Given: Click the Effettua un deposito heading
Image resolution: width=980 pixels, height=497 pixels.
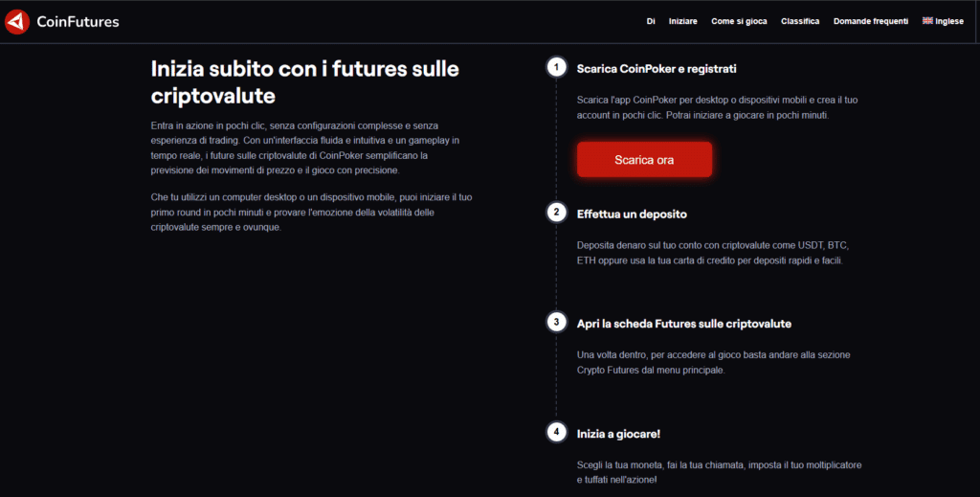Looking at the screenshot, I should [x=632, y=214].
